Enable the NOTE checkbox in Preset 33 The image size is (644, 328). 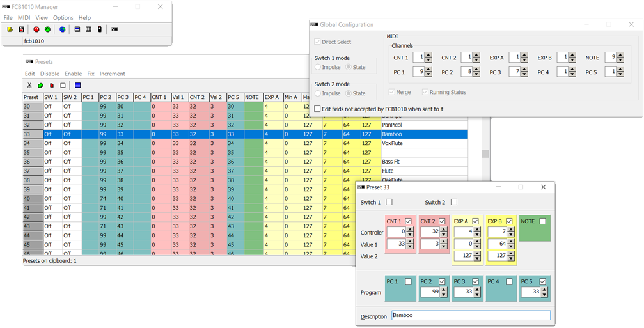[x=543, y=221]
